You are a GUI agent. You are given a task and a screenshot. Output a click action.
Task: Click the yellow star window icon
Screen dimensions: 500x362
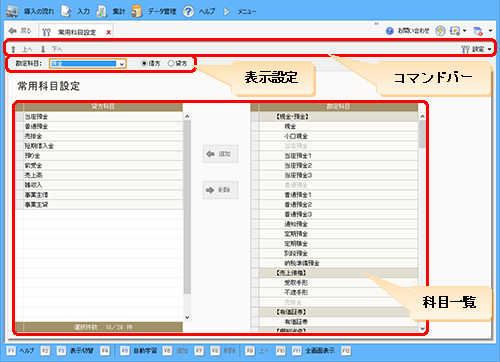[455, 31]
